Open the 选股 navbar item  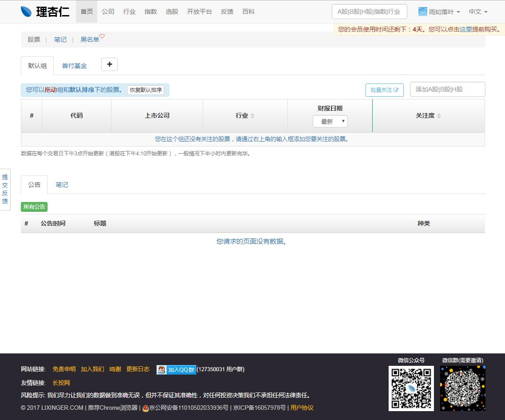click(171, 12)
